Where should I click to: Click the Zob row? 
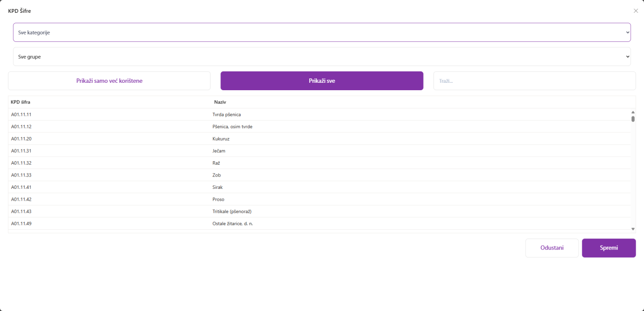click(x=216, y=175)
